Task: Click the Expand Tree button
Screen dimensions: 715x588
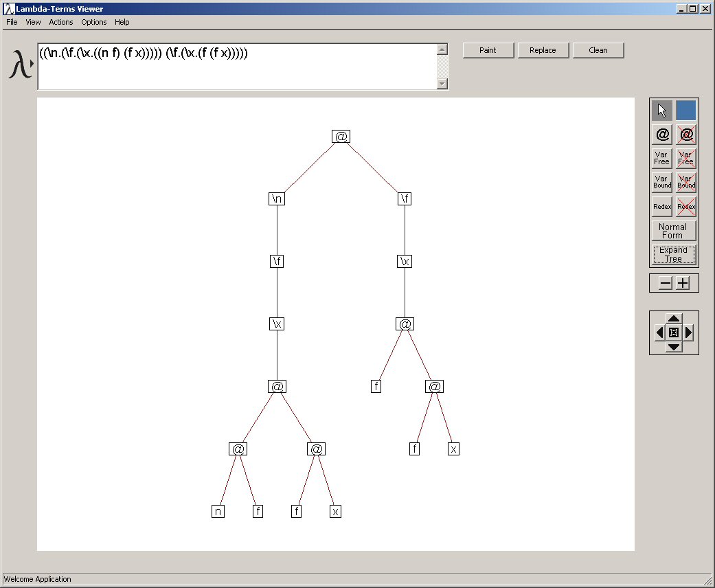Action: (x=674, y=254)
